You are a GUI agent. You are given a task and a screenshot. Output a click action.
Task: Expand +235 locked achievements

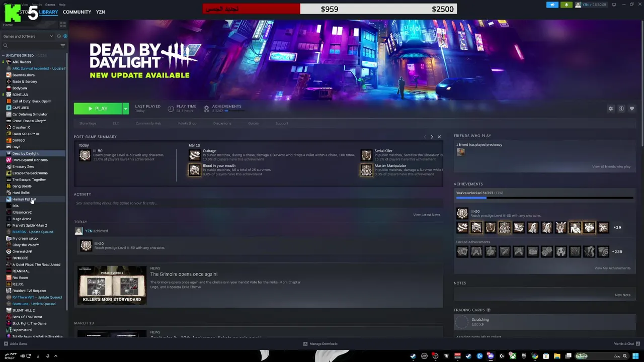point(617,251)
